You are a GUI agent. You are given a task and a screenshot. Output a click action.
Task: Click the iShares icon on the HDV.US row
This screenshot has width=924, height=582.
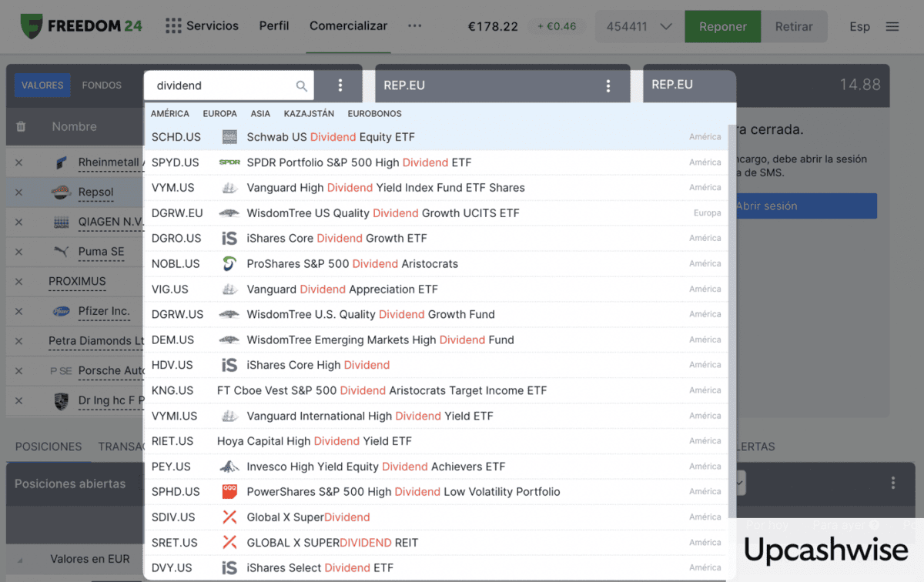229,365
